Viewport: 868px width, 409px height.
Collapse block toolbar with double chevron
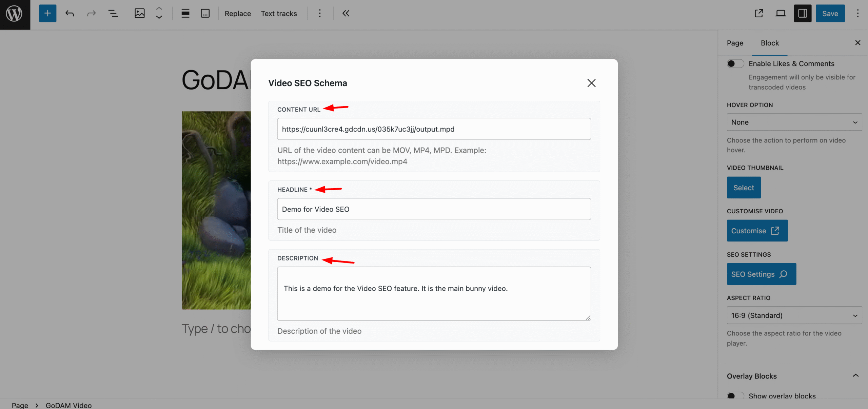346,14
